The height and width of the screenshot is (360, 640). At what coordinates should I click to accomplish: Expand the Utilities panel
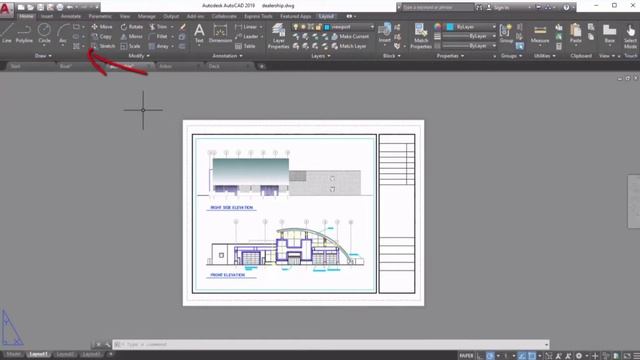coord(544,56)
